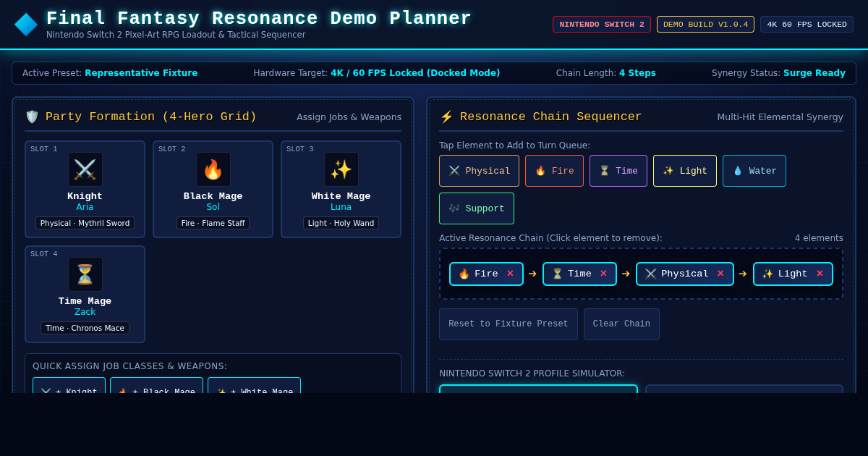Viewport: 868px width, 456px height.
Task: Click the 4 elements count label
Action: [819, 238]
